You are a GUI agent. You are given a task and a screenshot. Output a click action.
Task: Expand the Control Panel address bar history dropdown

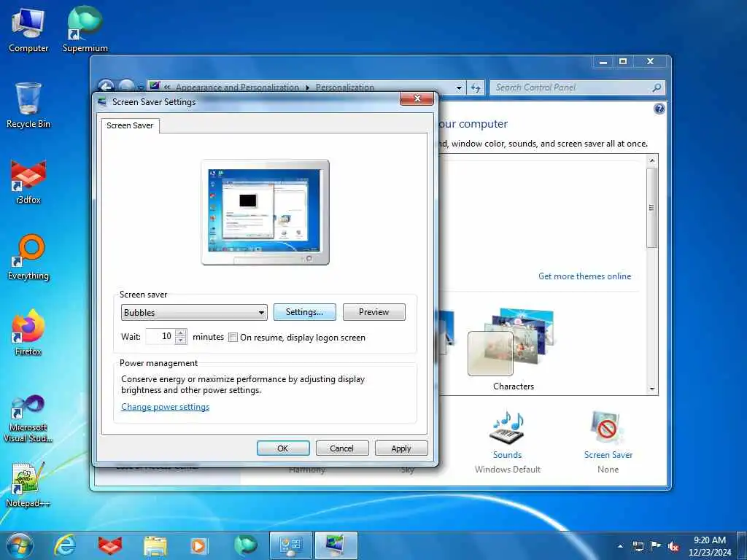point(459,87)
